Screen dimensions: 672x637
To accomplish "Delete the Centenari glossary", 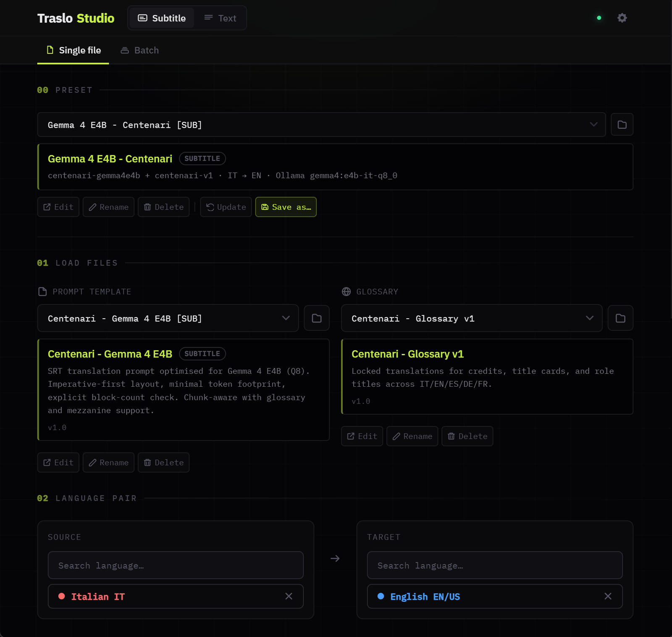I will 467,436.
